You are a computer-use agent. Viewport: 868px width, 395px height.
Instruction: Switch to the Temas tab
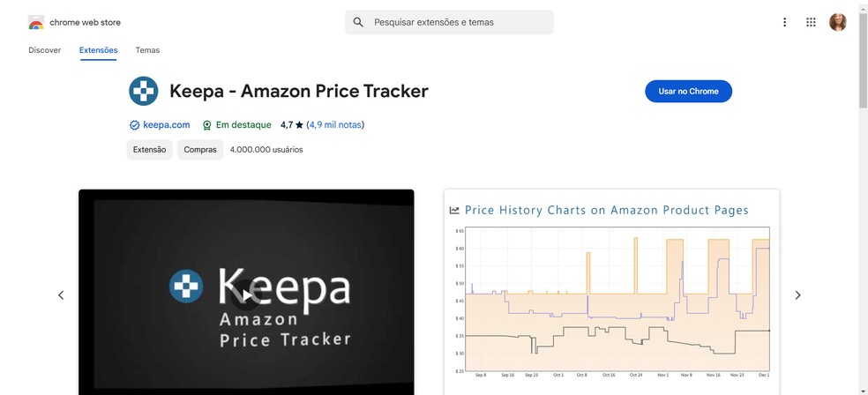tap(147, 50)
